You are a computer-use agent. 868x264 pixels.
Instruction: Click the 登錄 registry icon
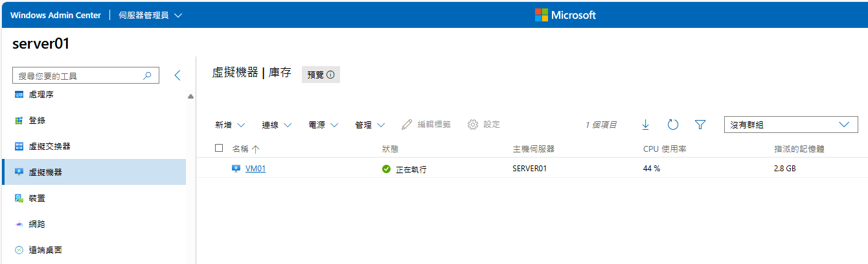pyautogui.click(x=19, y=121)
